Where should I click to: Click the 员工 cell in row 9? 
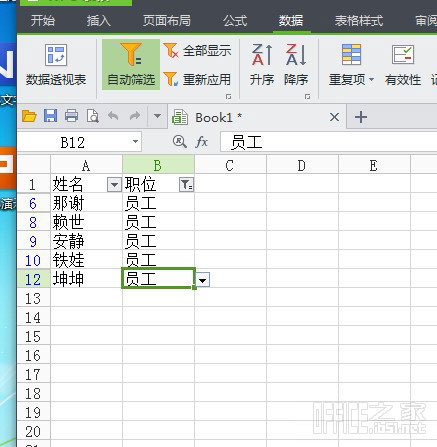[158, 241]
